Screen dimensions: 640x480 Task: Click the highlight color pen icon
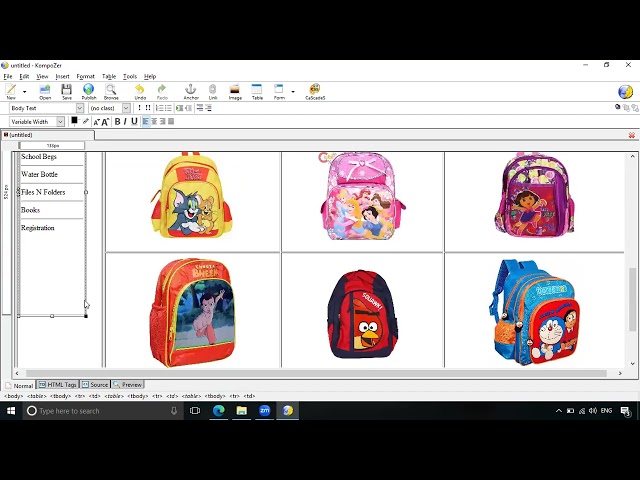point(85,121)
